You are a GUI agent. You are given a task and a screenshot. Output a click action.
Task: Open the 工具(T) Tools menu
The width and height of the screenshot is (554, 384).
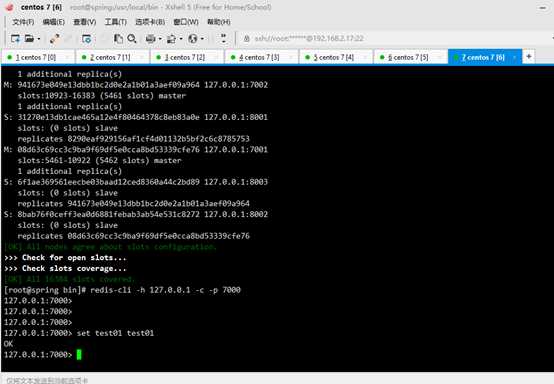(x=116, y=22)
